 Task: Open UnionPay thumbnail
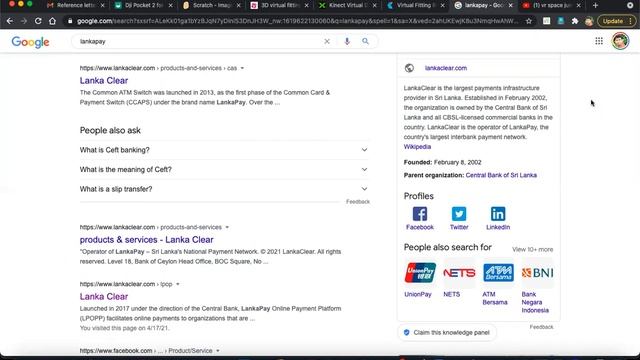[x=420, y=273]
